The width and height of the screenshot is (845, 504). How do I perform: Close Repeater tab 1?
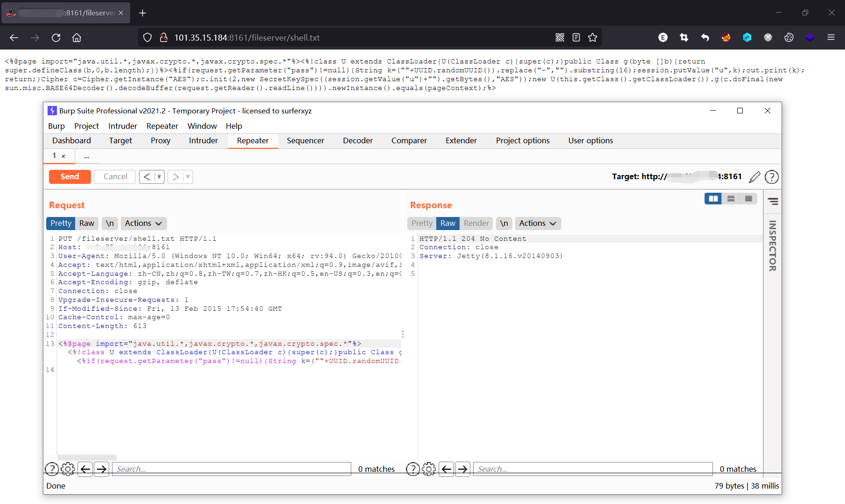pyautogui.click(x=63, y=156)
